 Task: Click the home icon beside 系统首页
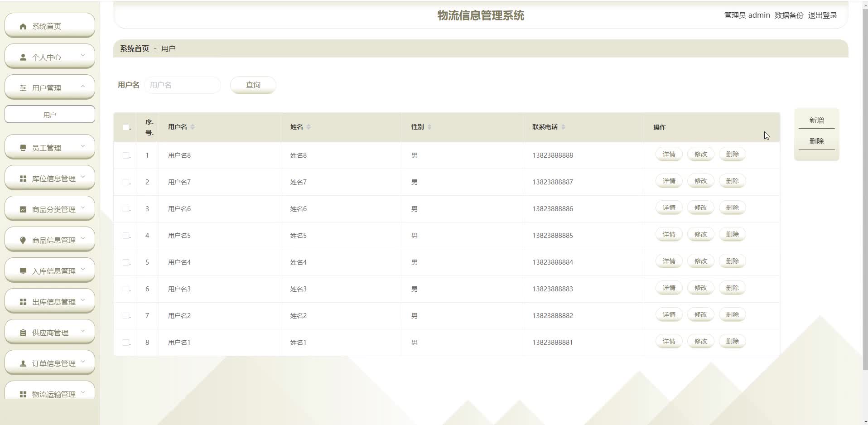(x=23, y=26)
